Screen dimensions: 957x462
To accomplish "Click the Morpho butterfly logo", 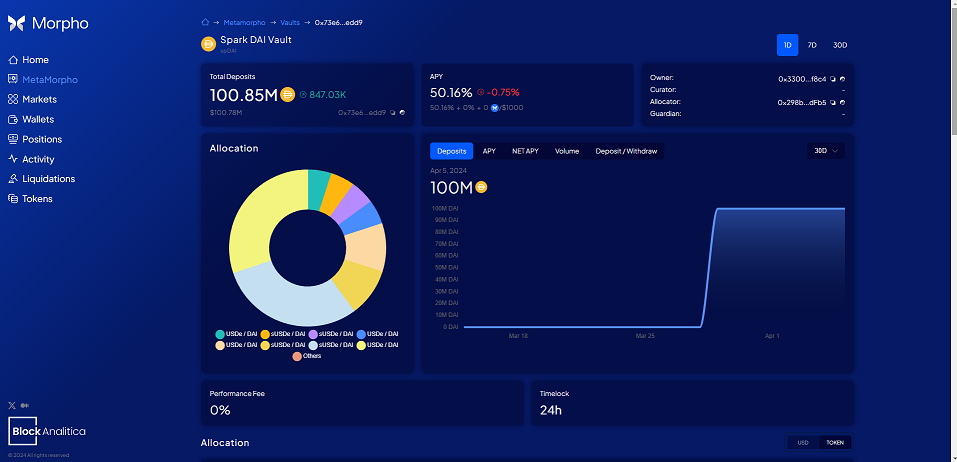I will click(16, 23).
